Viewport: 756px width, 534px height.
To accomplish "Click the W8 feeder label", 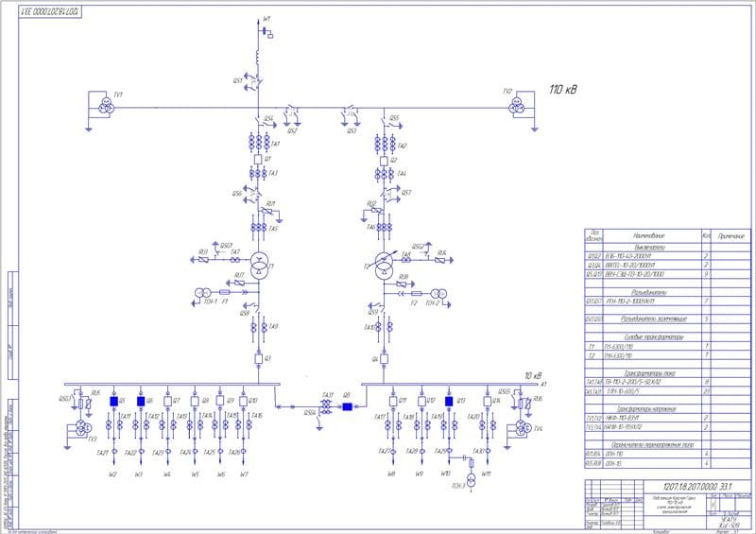I will point(391,474).
